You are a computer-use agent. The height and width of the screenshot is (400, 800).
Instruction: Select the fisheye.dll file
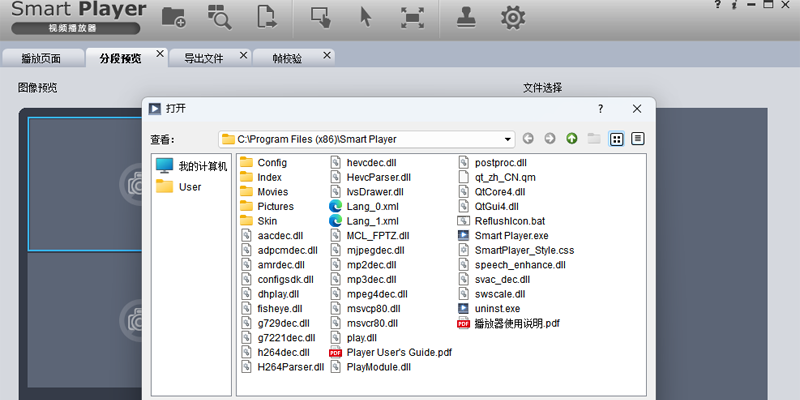click(x=271, y=309)
